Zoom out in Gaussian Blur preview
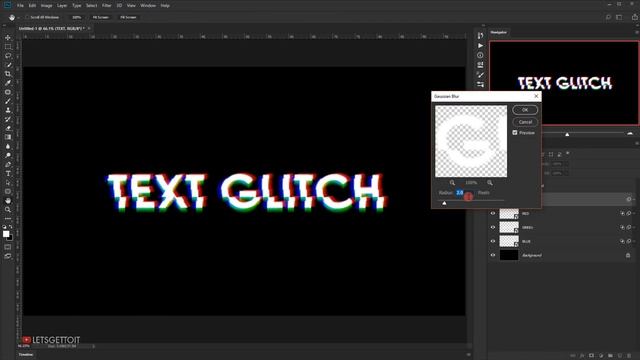Viewport: 640px width, 360px height. point(452,183)
